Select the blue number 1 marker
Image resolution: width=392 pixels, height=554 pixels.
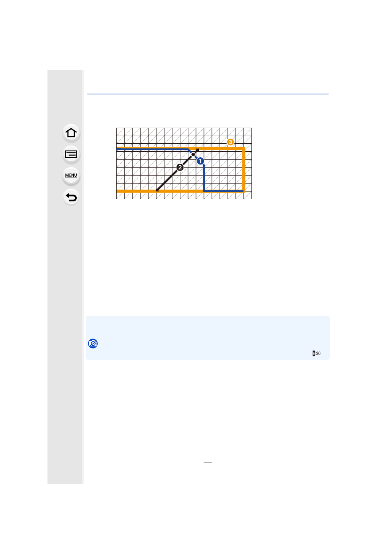(200, 161)
